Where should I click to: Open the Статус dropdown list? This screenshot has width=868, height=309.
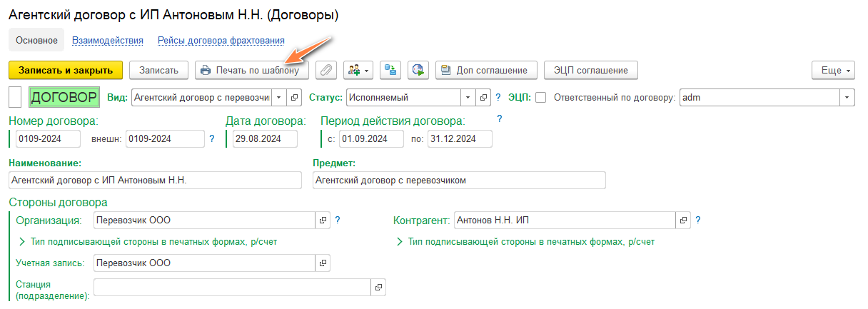click(x=467, y=97)
